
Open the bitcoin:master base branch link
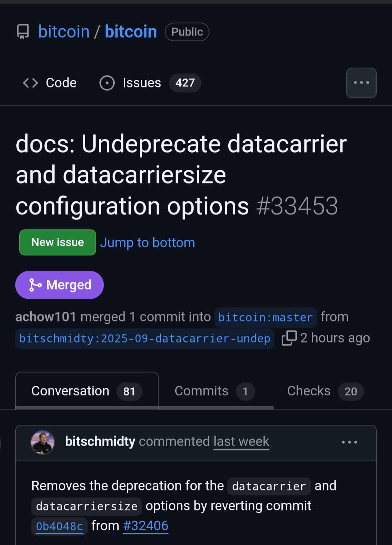(265, 318)
